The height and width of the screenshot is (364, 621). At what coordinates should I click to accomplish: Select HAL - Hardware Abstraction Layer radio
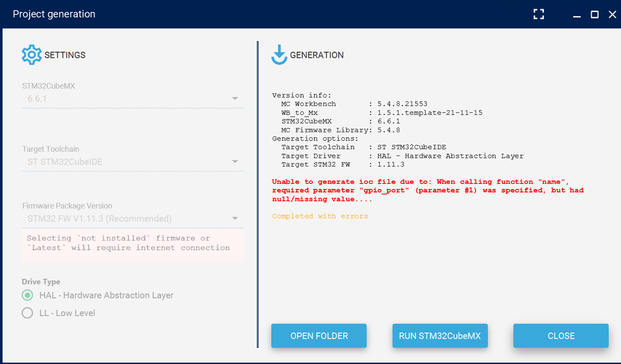coord(27,295)
